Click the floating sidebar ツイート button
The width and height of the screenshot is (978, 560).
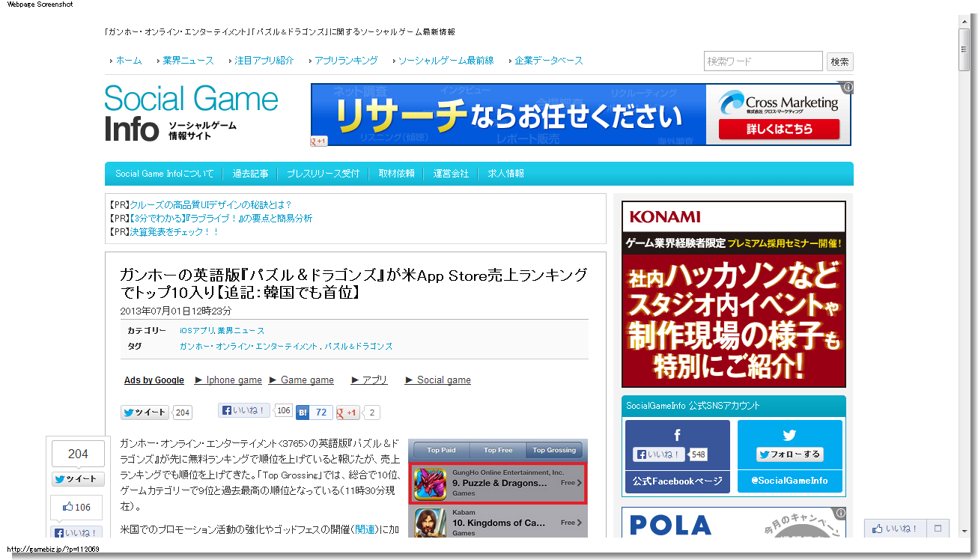(78, 479)
